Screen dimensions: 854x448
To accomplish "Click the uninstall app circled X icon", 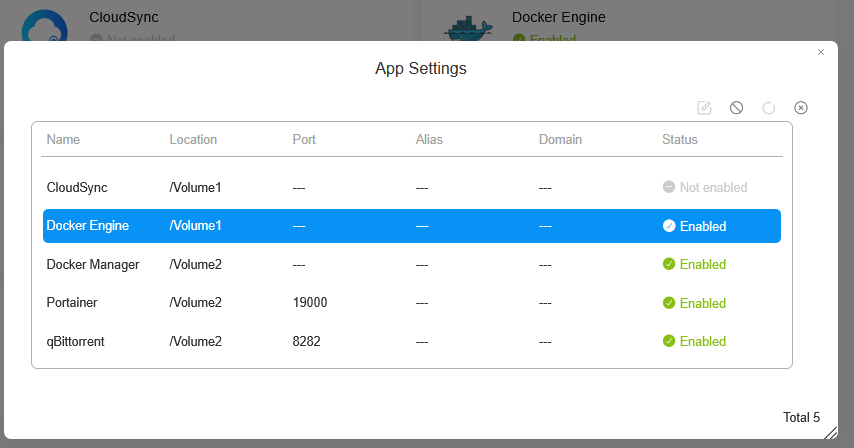I will click(801, 108).
